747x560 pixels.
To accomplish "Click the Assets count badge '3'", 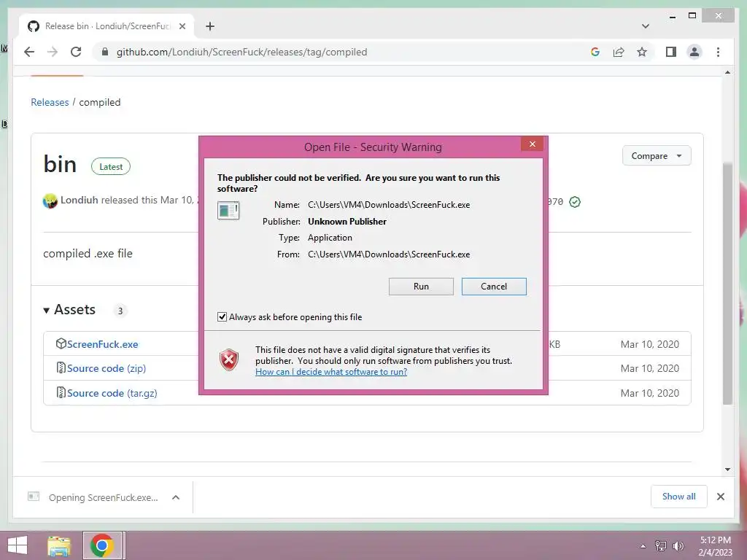I will [120, 311].
